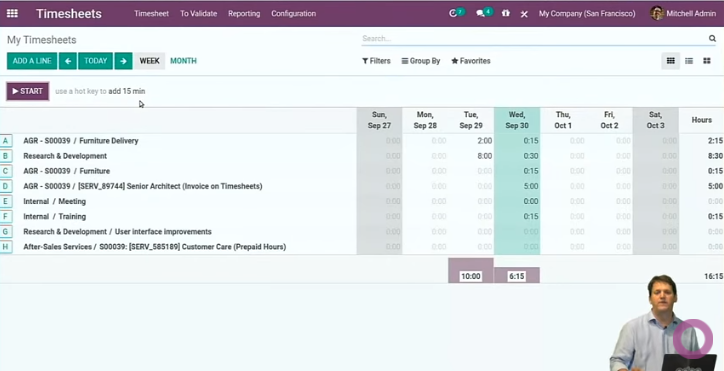The image size is (724, 371).
Task: Go to previous week arrow
Action: pos(68,61)
